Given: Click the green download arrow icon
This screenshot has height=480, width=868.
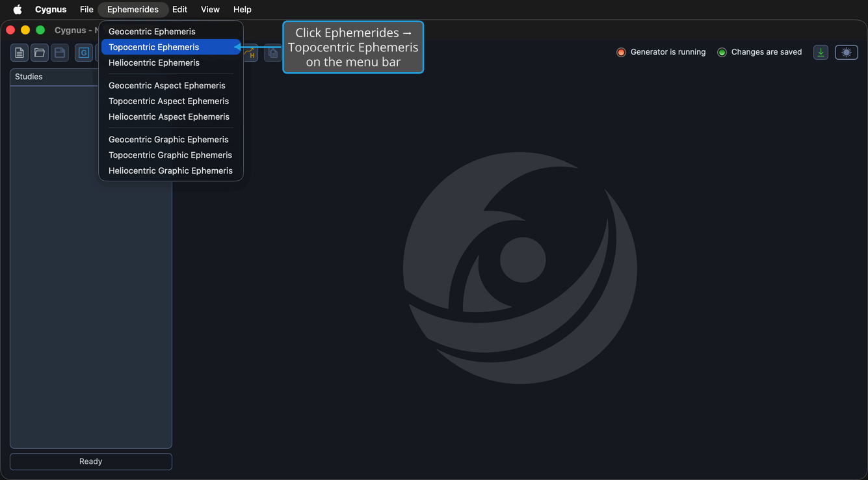Looking at the screenshot, I should pos(821,52).
